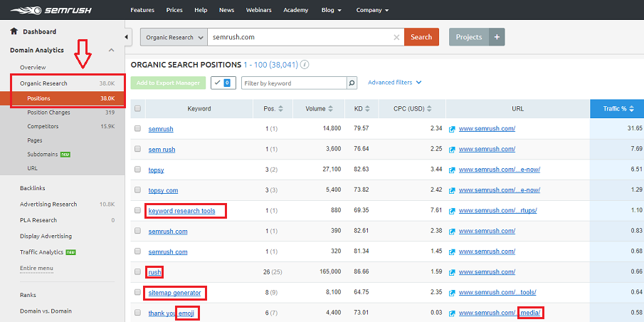The height and width of the screenshot is (322, 644).
Task: Click Add to Export Manager button
Action: 168,83
